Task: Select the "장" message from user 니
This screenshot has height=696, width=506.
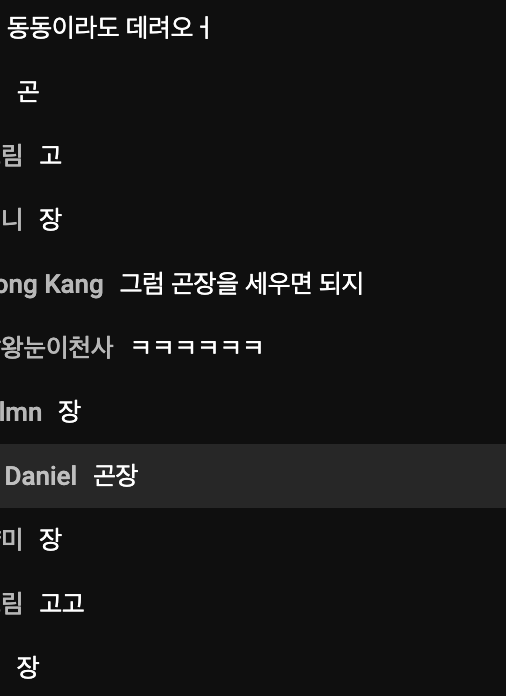Action: click(x=50, y=219)
